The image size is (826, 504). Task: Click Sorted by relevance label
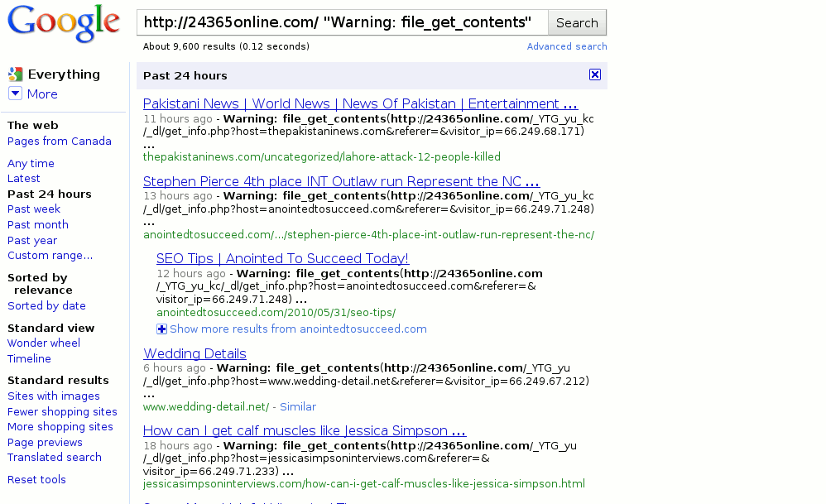[40, 284]
